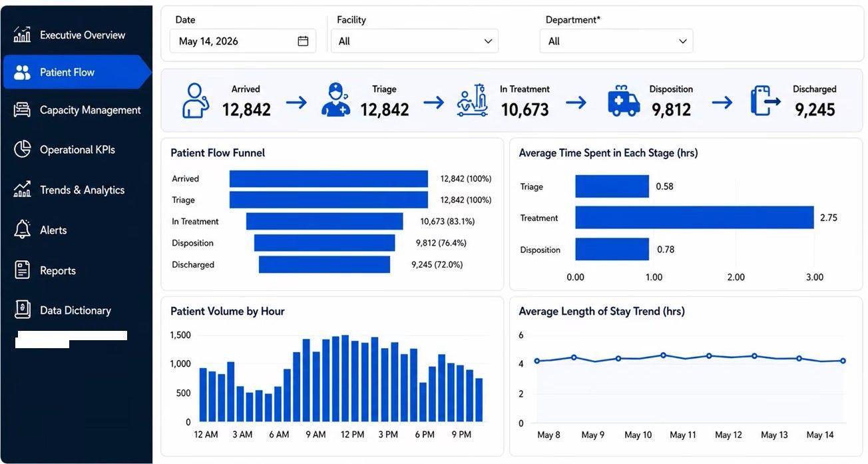Click the funnel label 9,812 (76.4%)
The image size is (868, 464).
tap(441, 243)
